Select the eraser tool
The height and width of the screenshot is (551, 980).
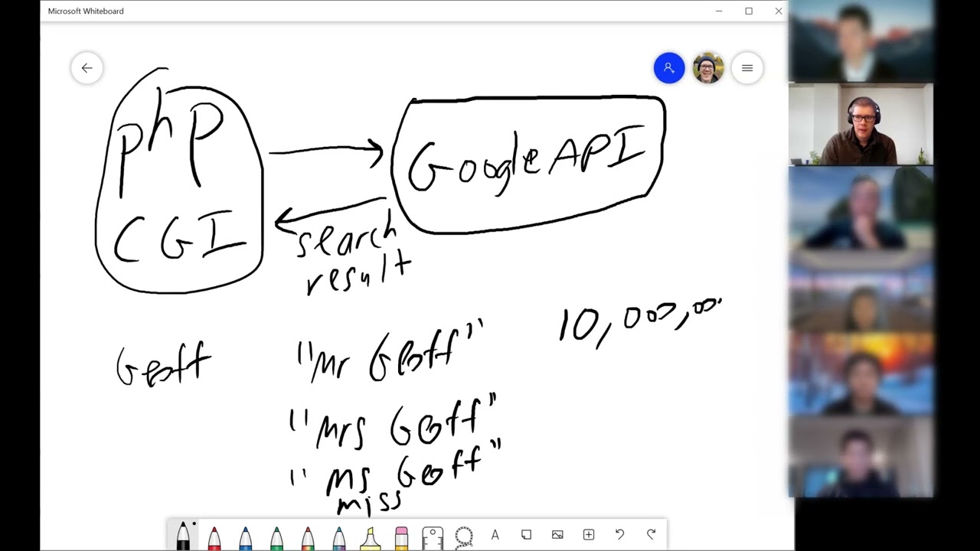coord(401,537)
